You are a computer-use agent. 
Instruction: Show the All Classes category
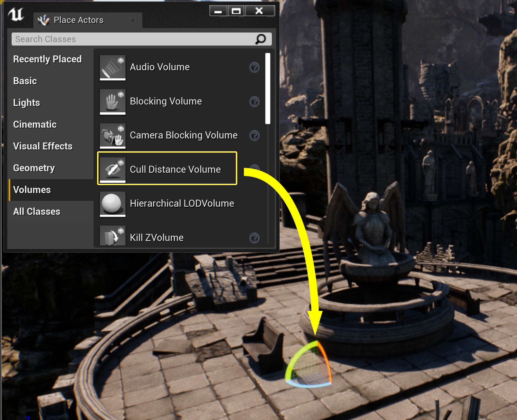(x=37, y=212)
